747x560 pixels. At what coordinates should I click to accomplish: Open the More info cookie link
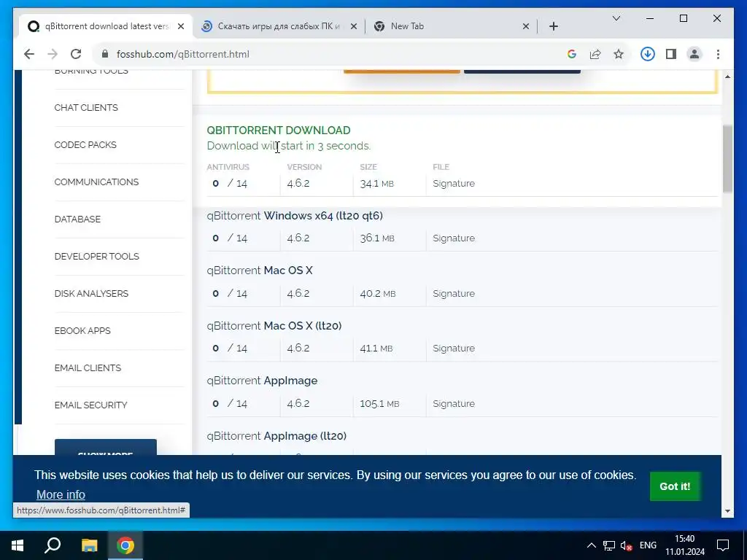pos(61,495)
